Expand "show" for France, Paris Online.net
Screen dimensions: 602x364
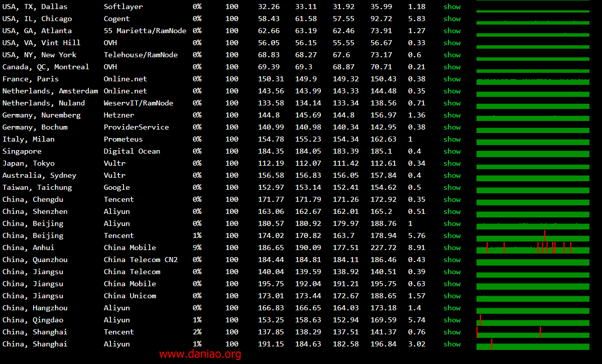click(452, 79)
